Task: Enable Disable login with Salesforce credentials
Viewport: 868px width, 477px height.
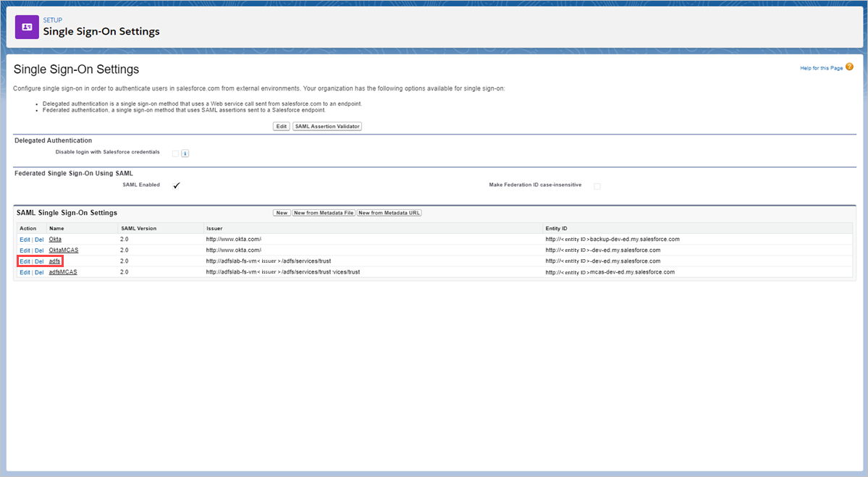Action: point(174,152)
